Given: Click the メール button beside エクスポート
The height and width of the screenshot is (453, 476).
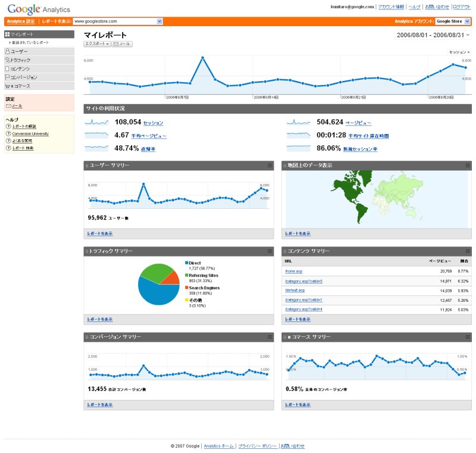Looking at the screenshot, I should coord(122,44).
